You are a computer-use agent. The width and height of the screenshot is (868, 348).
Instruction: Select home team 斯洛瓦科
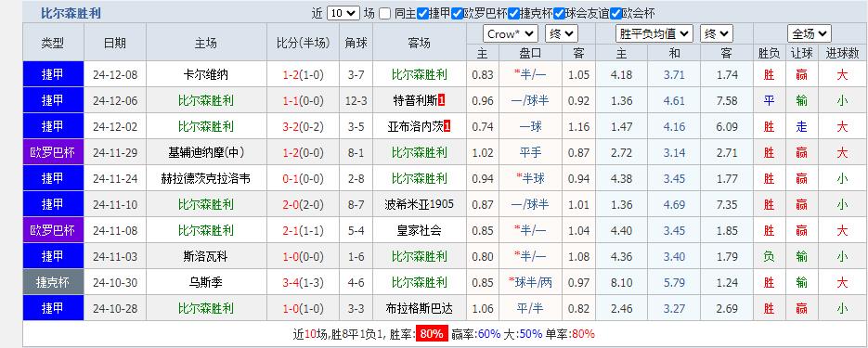[206, 257]
